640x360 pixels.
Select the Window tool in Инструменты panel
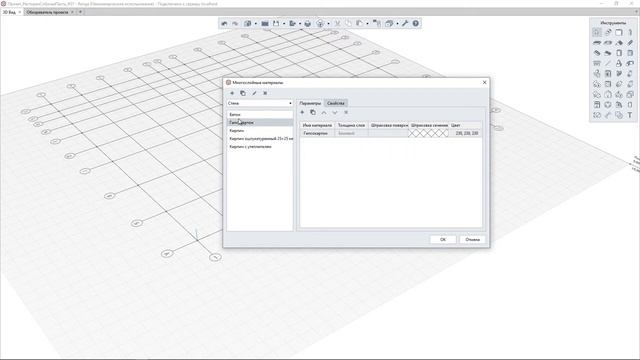[x=630, y=53]
